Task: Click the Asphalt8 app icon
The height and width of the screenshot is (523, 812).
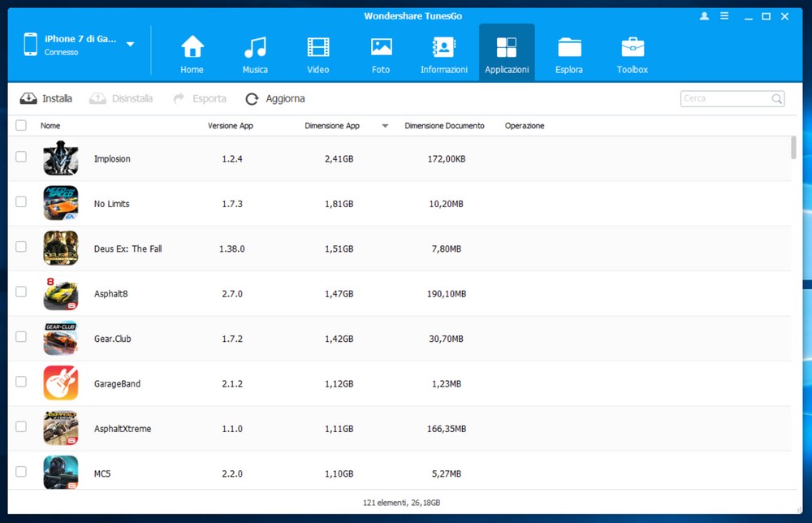Action: [x=61, y=293]
